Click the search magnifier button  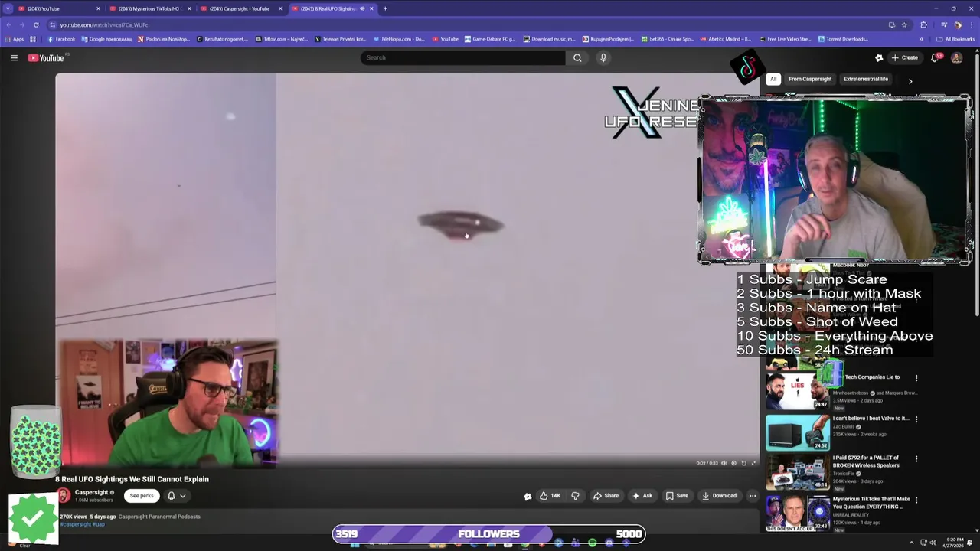pos(577,57)
